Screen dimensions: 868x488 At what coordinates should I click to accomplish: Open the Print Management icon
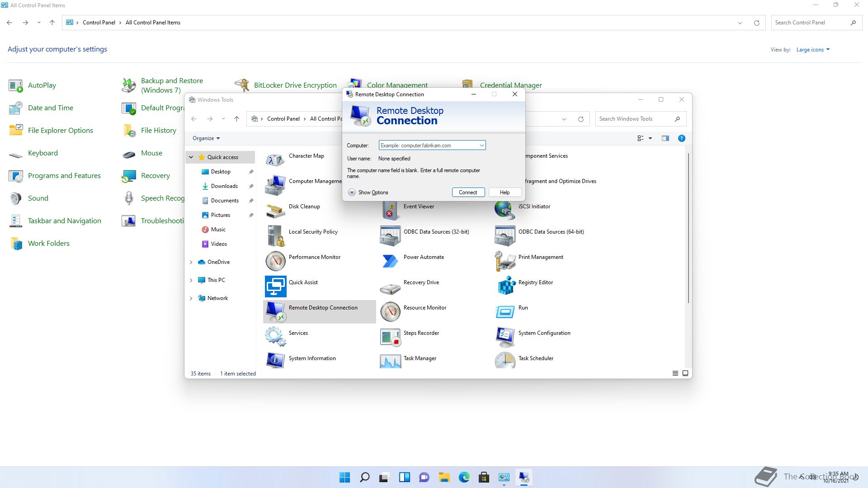505,261
